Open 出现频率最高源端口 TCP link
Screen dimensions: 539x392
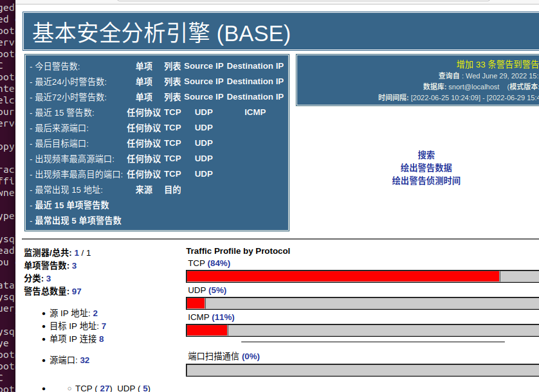[x=172, y=159]
